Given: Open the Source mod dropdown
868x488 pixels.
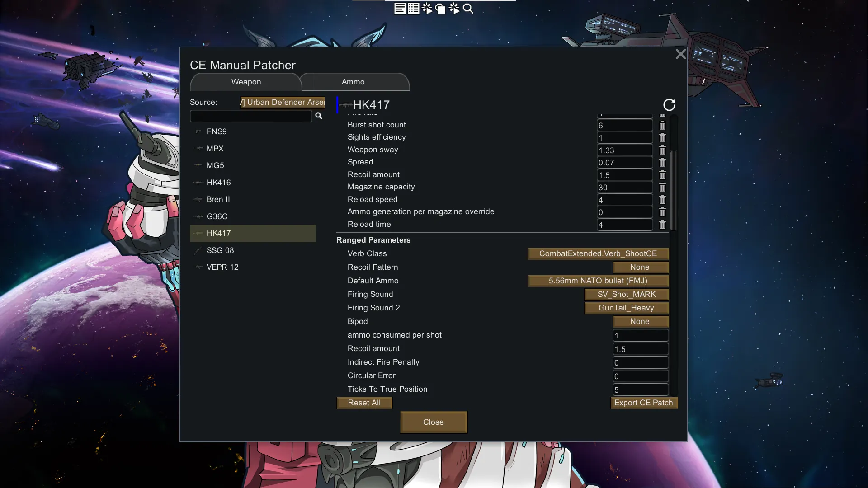Looking at the screenshot, I should tap(283, 102).
